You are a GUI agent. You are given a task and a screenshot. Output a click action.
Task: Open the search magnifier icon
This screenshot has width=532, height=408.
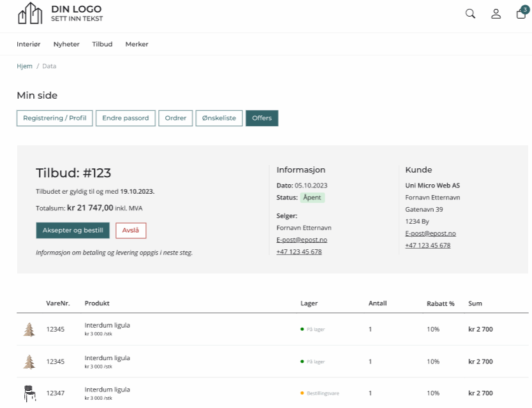pos(470,14)
